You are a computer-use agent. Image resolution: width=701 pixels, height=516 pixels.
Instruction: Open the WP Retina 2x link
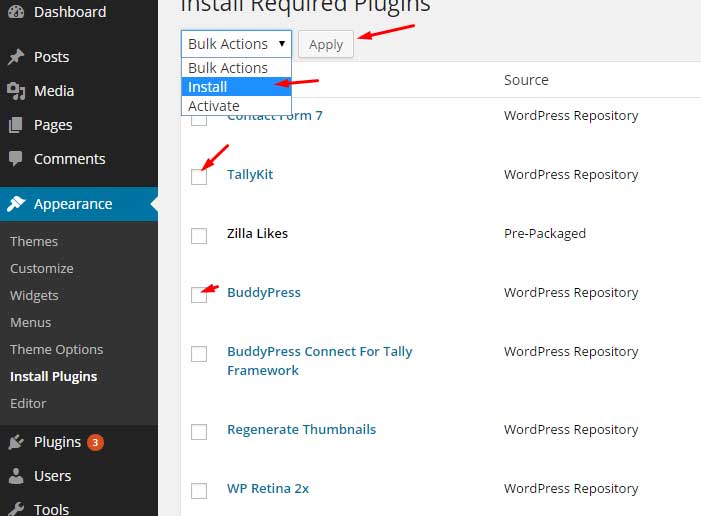pyautogui.click(x=268, y=488)
